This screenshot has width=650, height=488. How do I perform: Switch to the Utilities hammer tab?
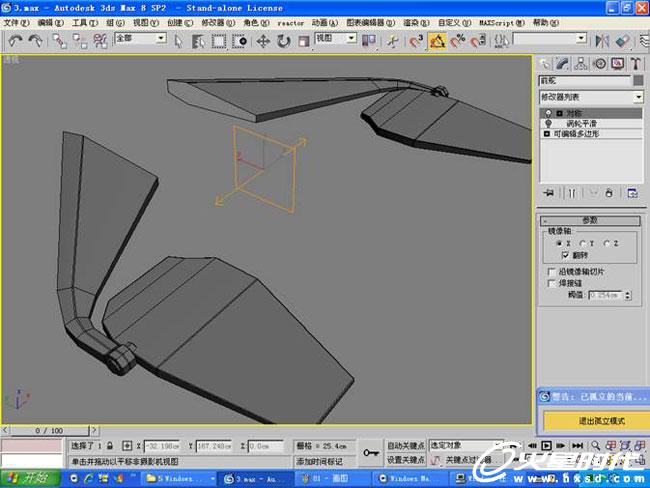[x=636, y=63]
